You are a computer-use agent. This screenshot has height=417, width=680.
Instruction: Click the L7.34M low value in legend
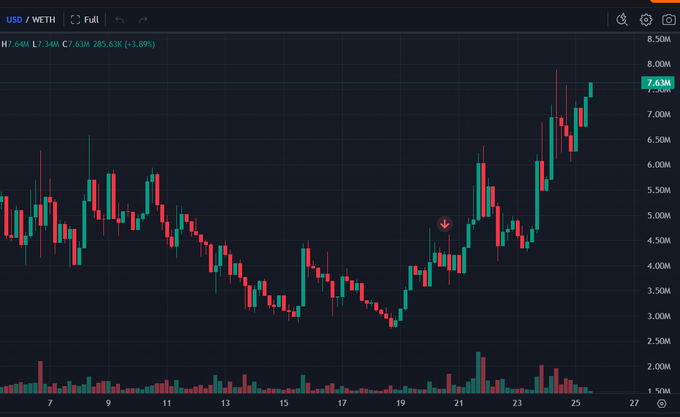tap(46, 44)
